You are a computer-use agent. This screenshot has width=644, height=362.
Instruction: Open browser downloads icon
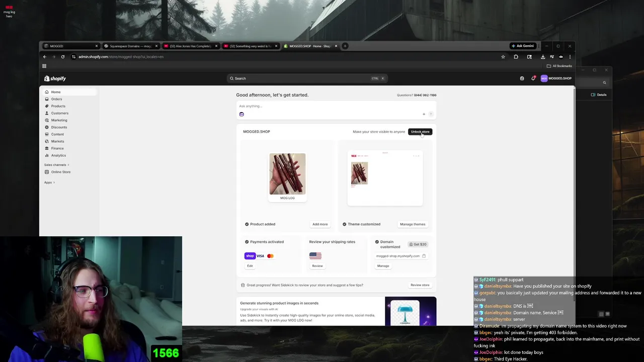[543, 57]
